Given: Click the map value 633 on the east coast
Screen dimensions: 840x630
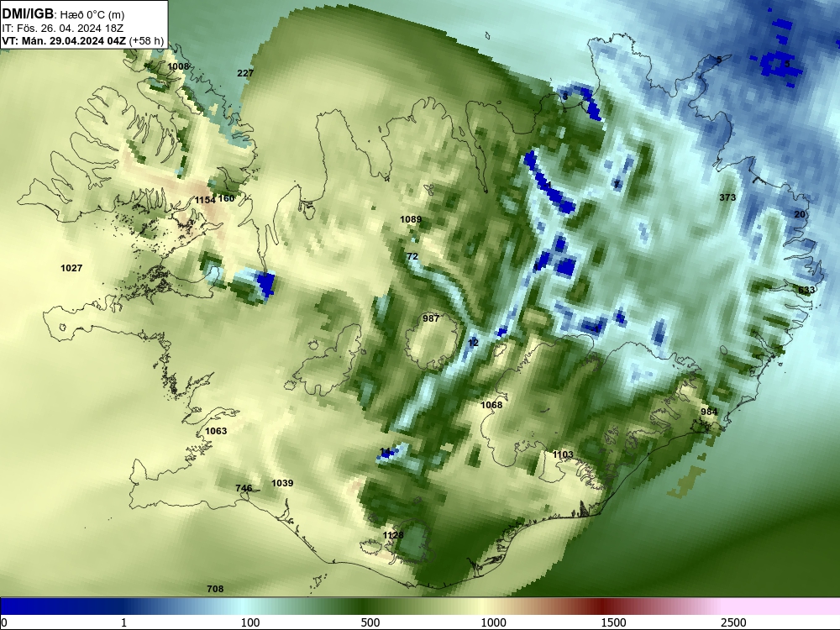Looking at the screenshot, I should [x=806, y=290].
